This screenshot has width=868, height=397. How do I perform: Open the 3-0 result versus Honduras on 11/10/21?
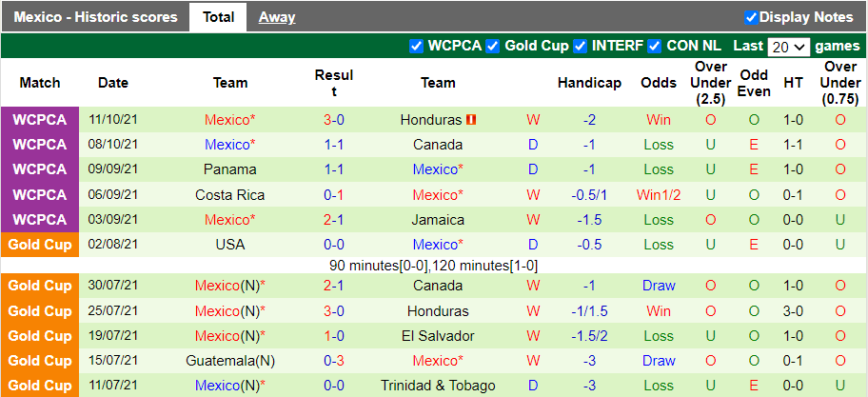[333, 120]
